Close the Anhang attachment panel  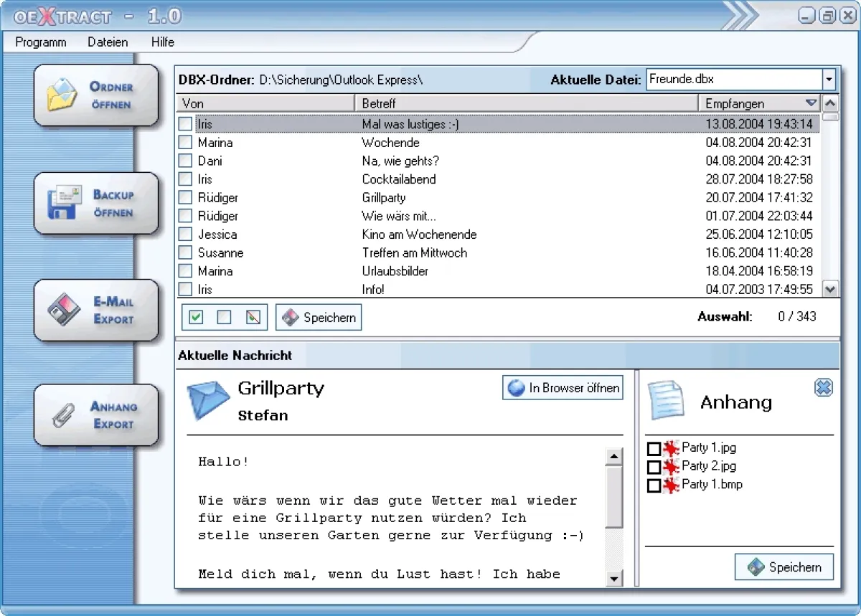(823, 388)
